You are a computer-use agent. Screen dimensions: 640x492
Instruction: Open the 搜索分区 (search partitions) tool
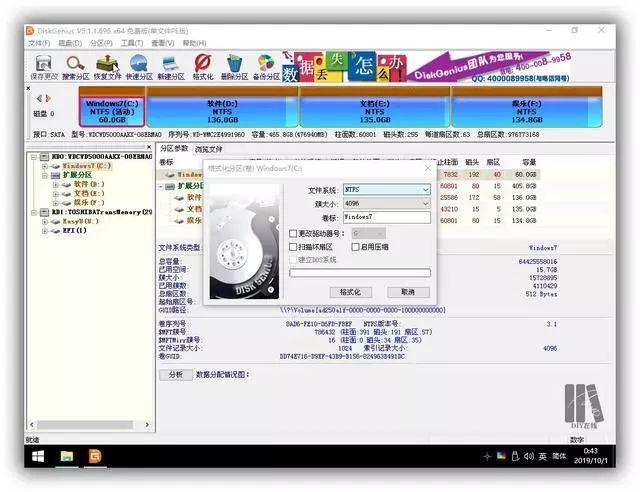coord(76,67)
